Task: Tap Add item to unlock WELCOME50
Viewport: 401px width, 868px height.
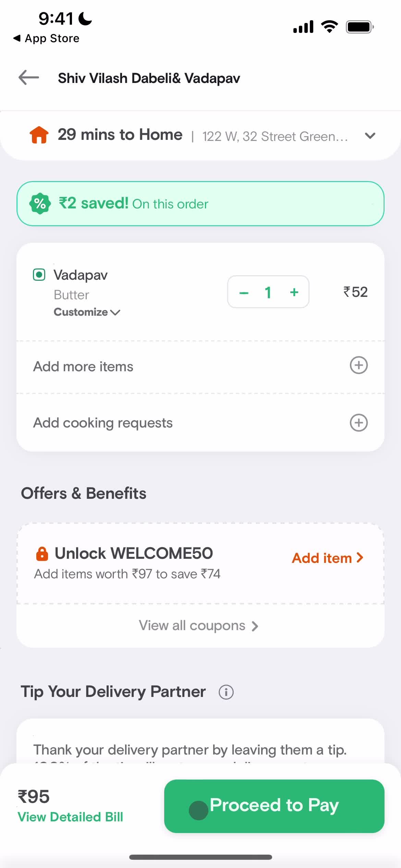Action: coord(327,558)
